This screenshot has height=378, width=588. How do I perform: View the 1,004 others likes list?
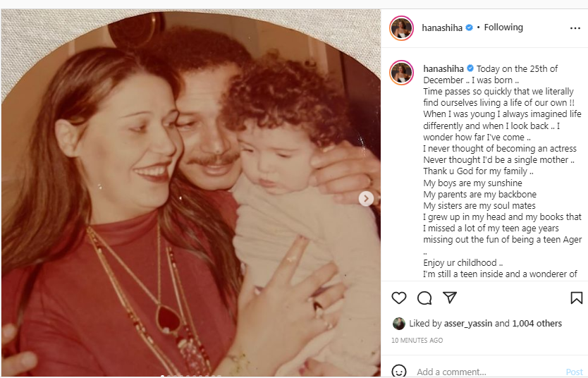click(x=537, y=323)
